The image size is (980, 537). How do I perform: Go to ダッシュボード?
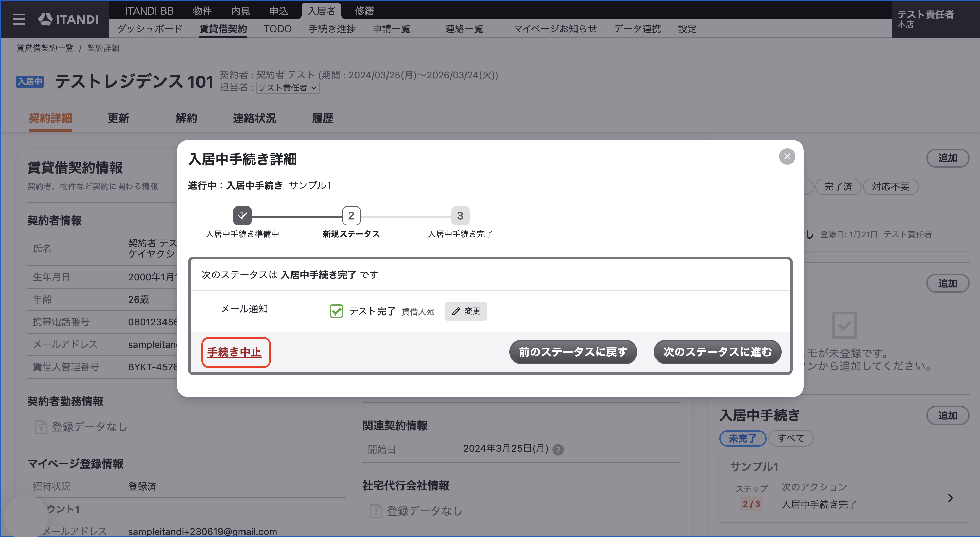(x=150, y=29)
